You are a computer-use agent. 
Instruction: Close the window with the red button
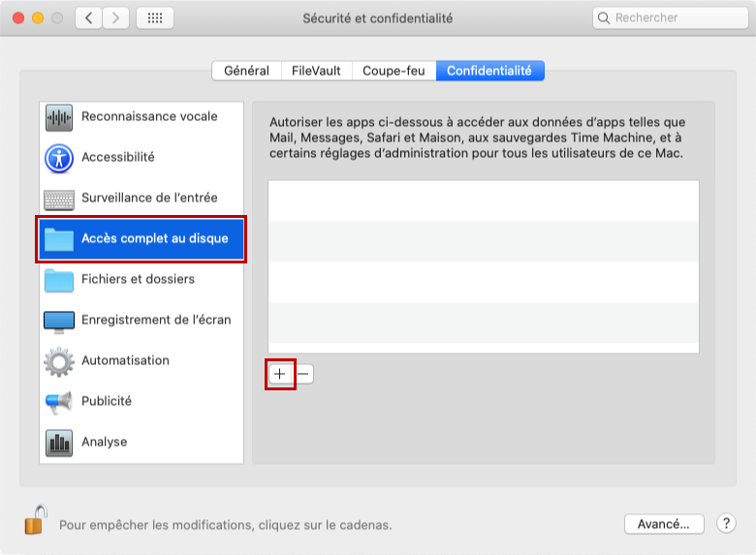(18, 18)
